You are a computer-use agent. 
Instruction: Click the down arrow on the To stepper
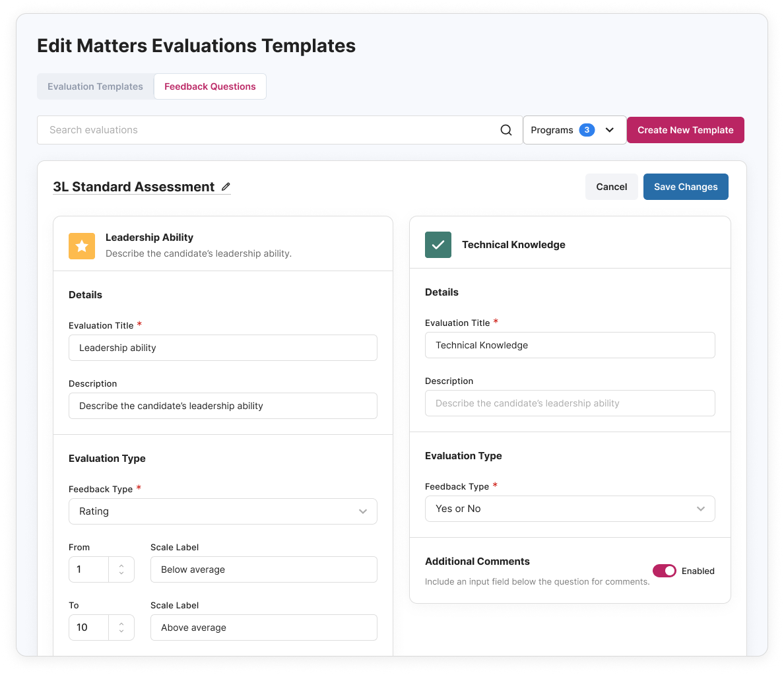[x=121, y=631]
